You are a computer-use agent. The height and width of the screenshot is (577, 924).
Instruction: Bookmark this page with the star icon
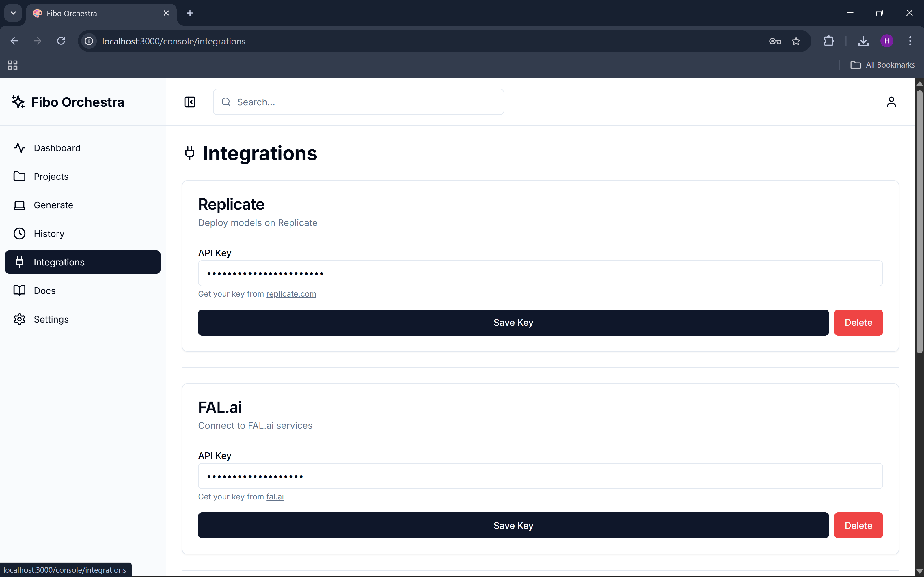796,41
